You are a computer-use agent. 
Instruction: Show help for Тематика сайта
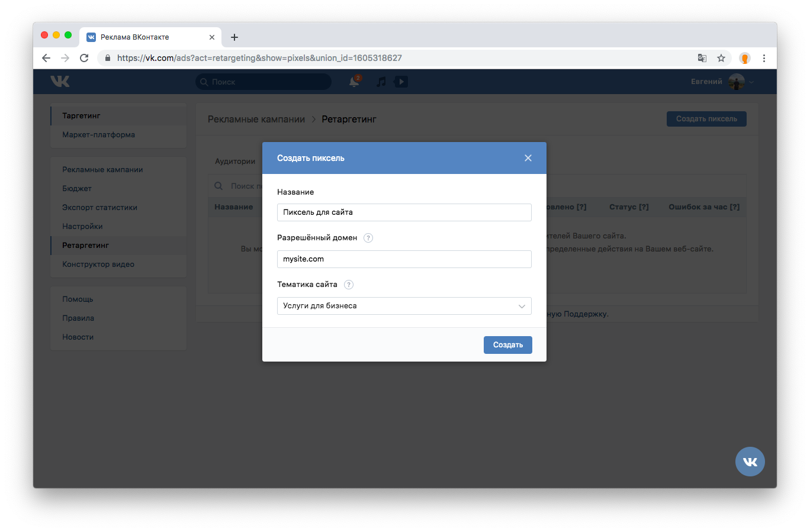coord(349,285)
